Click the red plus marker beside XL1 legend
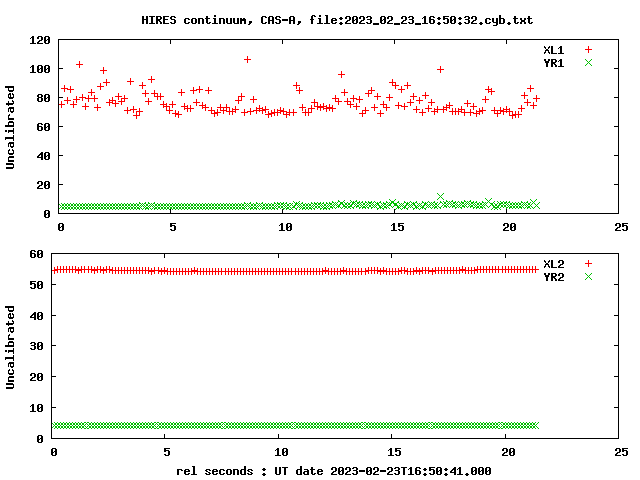Screen dimensions: 640x480 tap(588, 50)
